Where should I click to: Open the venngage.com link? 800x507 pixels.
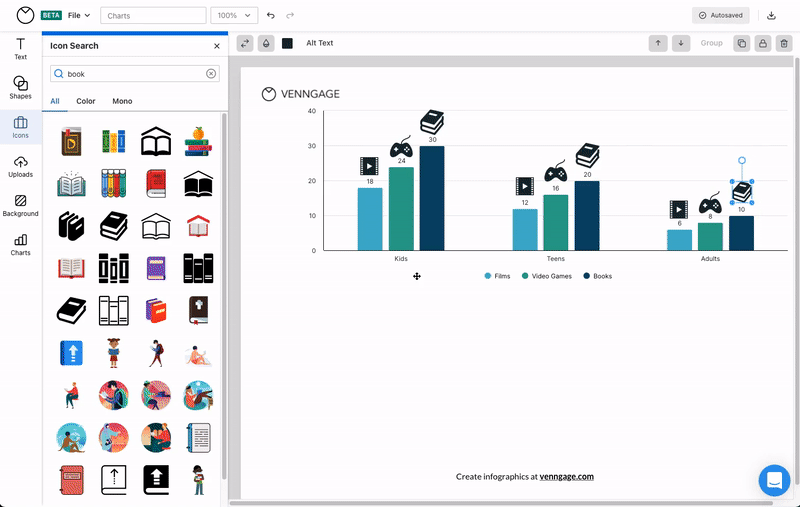pyautogui.click(x=566, y=476)
